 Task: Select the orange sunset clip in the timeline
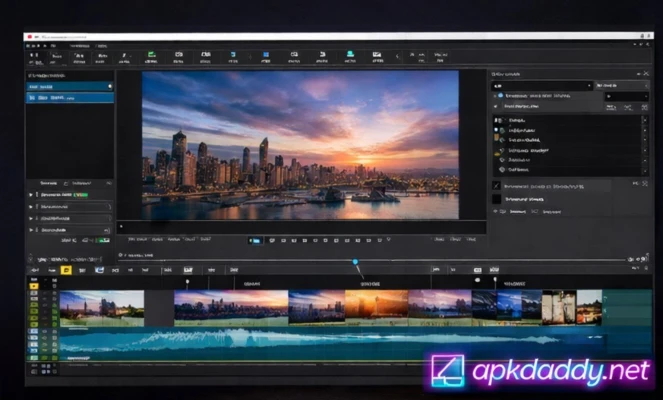click(376, 304)
